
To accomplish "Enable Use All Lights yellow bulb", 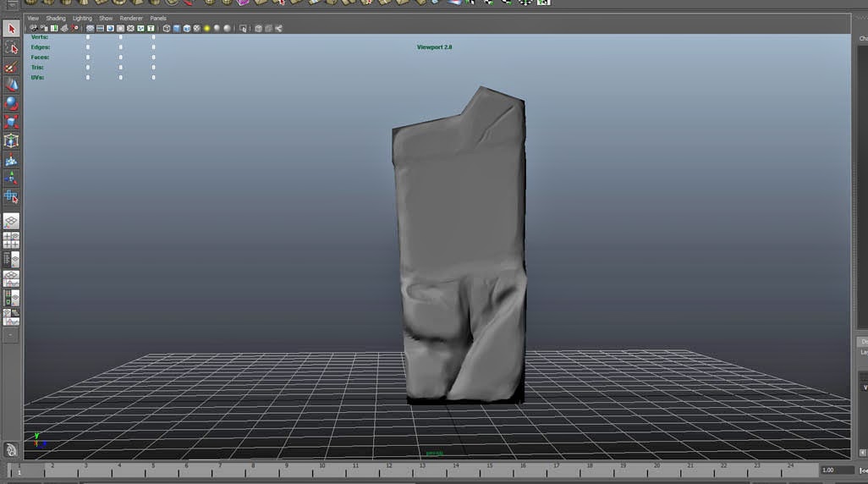I will click(x=206, y=28).
